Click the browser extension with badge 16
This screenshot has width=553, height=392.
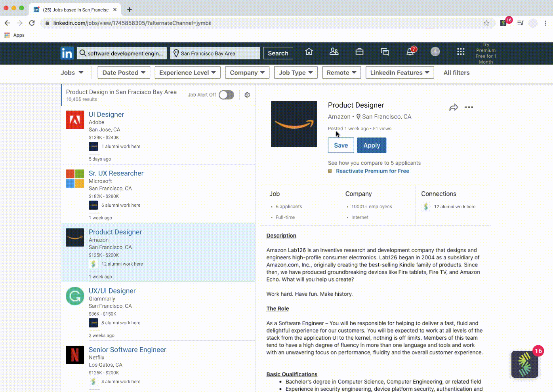click(504, 23)
